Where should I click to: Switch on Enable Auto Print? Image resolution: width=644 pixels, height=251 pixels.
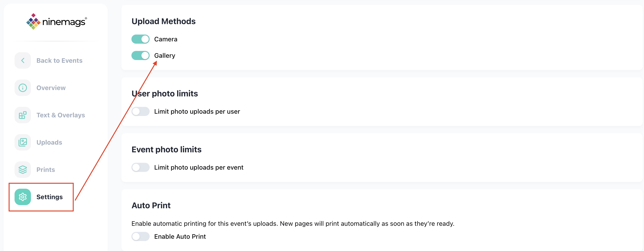[x=141, y=236]
